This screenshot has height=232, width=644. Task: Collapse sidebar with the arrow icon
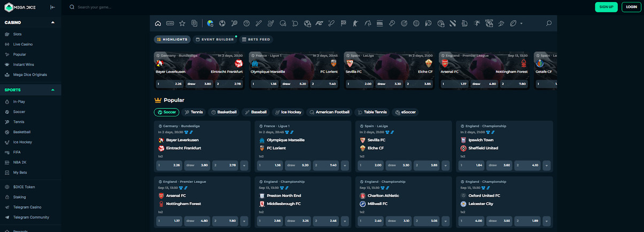[52, 7]
